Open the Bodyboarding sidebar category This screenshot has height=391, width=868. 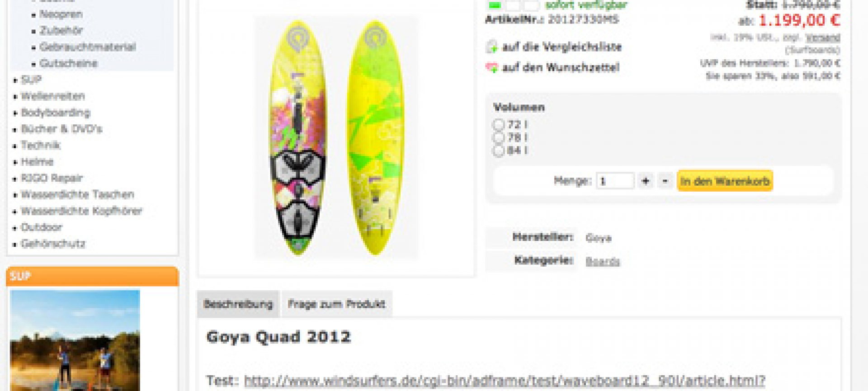(56, 113)
